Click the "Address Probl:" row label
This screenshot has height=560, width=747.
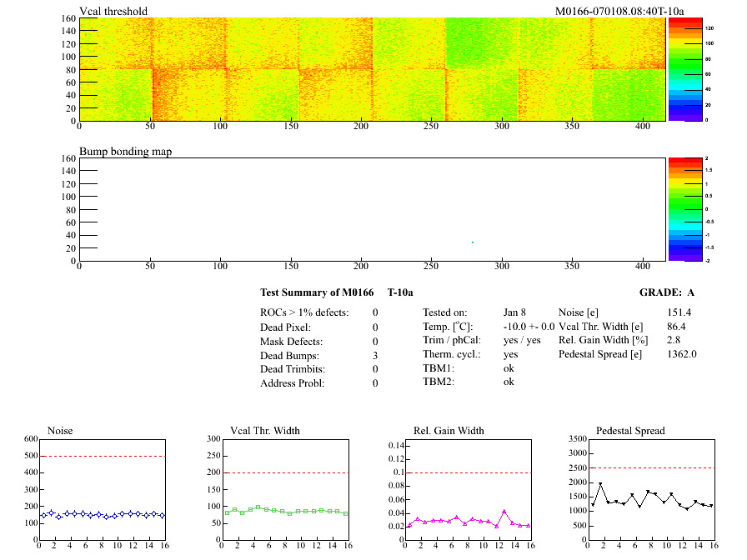tap(294, 383)
